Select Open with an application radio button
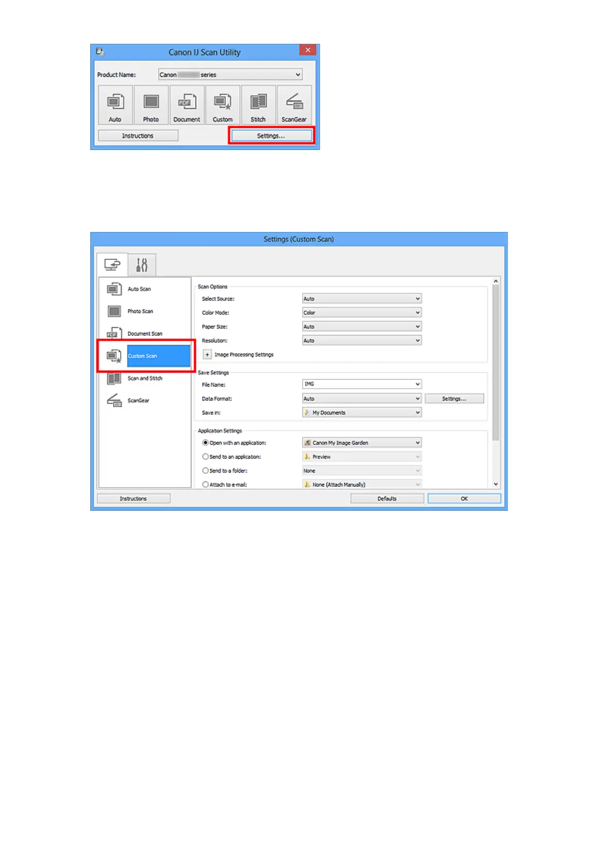This screenshot has width=614, height=868. point(205,443)
